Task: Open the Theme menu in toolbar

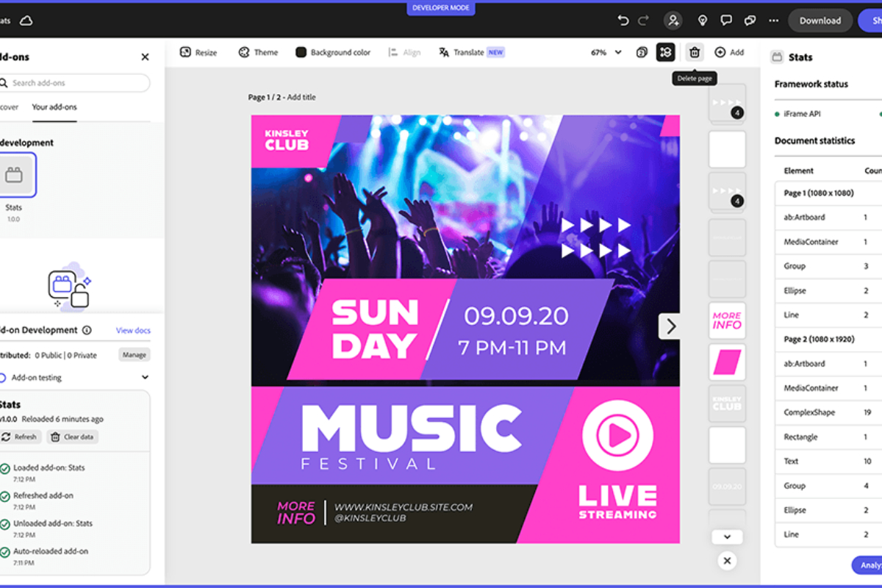Action: pos(258,52)
